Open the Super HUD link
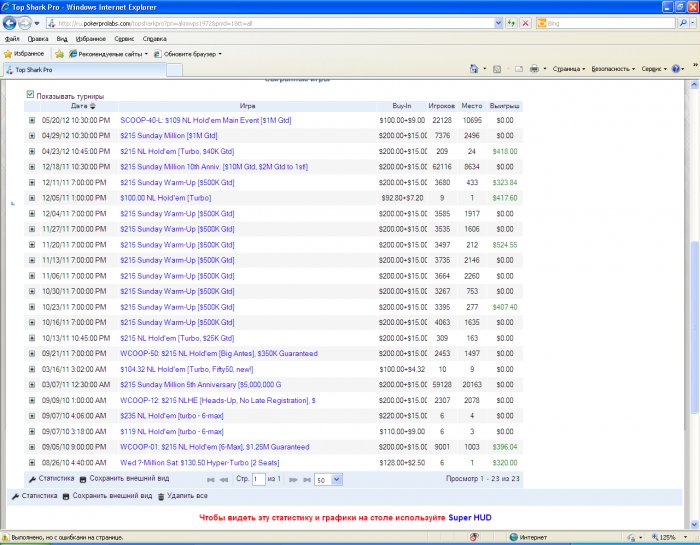Screen dimensions: 700x545 pyautogui.click(x=470, y=518)
